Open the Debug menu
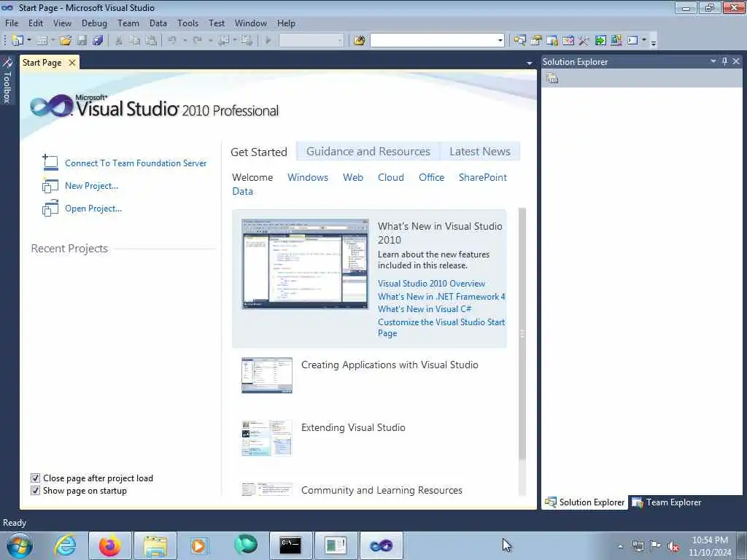Screen dimensions: 747x560 click(94, 23)
